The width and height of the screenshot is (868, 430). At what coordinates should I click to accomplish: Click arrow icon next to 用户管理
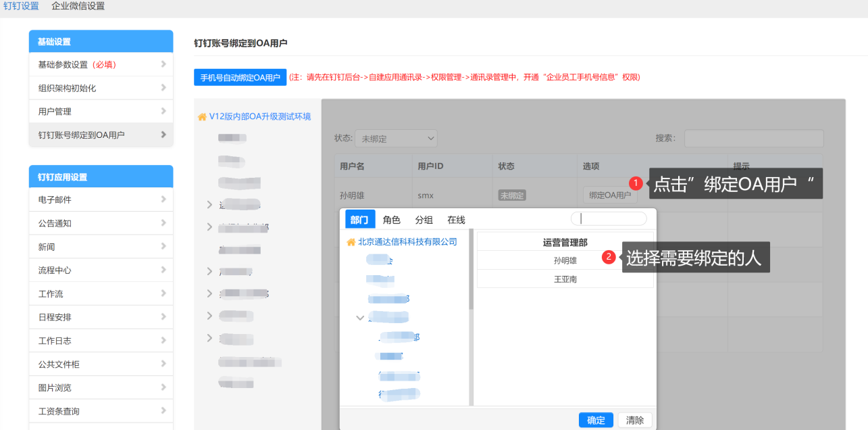(163, 111)
